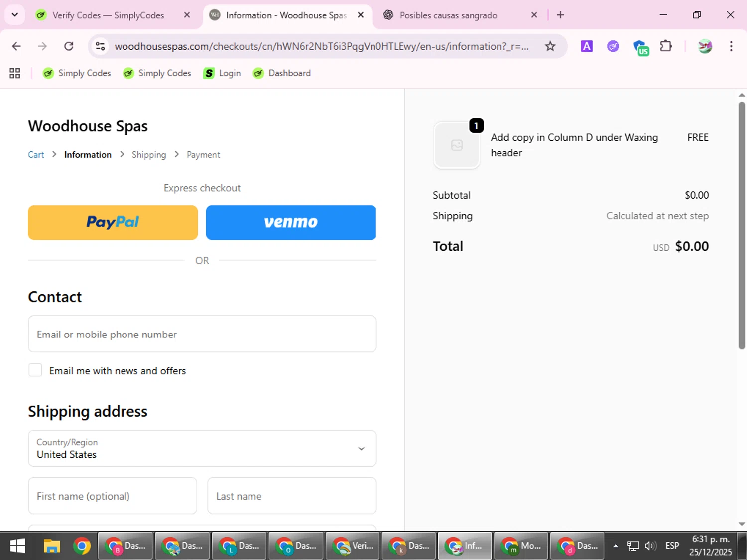Open first Simply Codes bookmark
Image resolution: width=747 pixels, height=560 pixels.
77,73
